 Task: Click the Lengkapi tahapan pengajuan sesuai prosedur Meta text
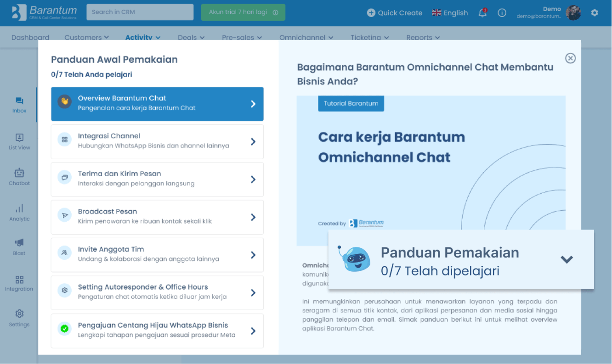pos(157,335)
